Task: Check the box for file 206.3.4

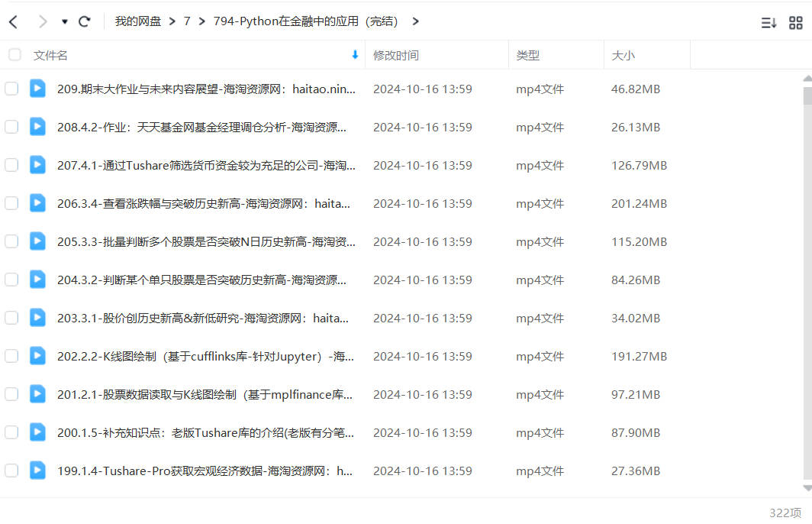Action: 11,203
